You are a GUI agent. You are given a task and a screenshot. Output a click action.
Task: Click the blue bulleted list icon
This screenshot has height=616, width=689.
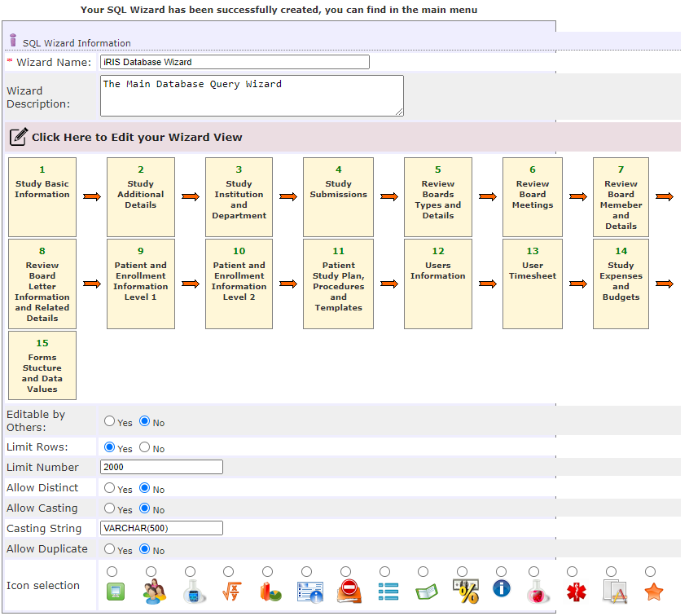(x=388, y=592)
